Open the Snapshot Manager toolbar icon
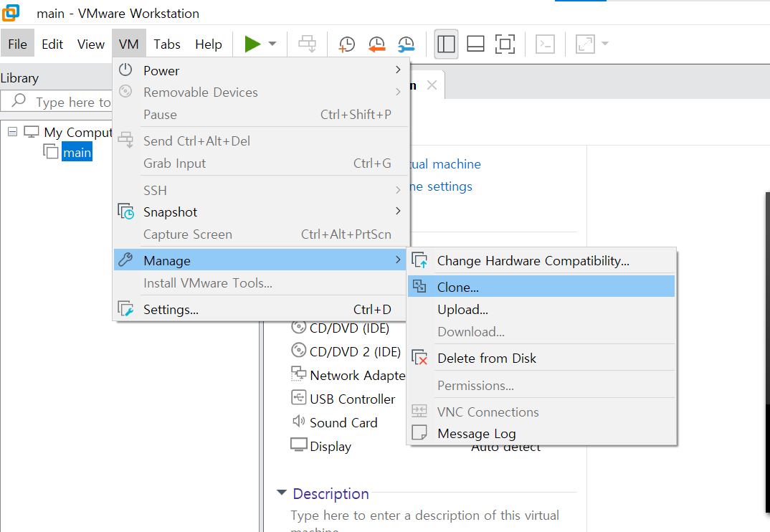Image resolution: width=770 pixels, height=532 pixels. 406,44
